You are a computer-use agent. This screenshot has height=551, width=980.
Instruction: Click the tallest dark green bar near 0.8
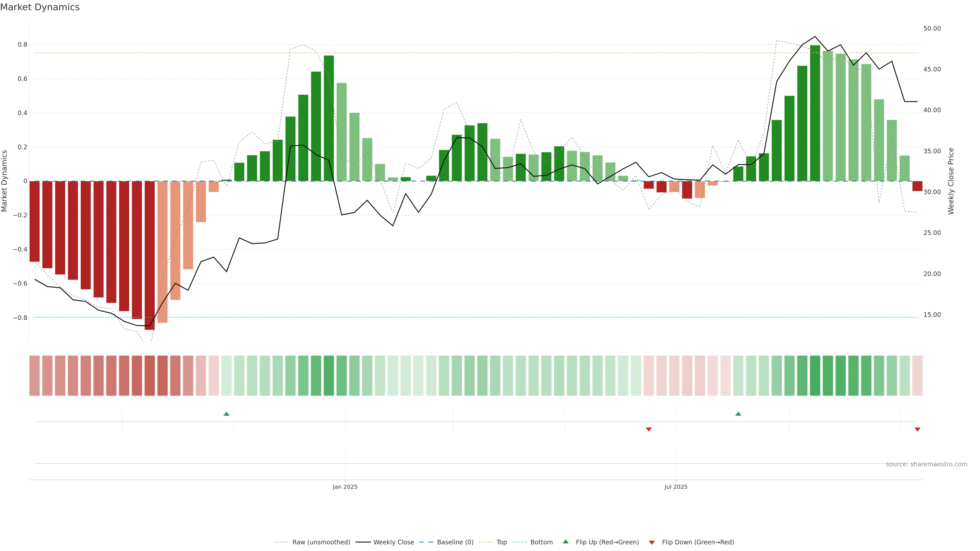(x=815, y=114)
